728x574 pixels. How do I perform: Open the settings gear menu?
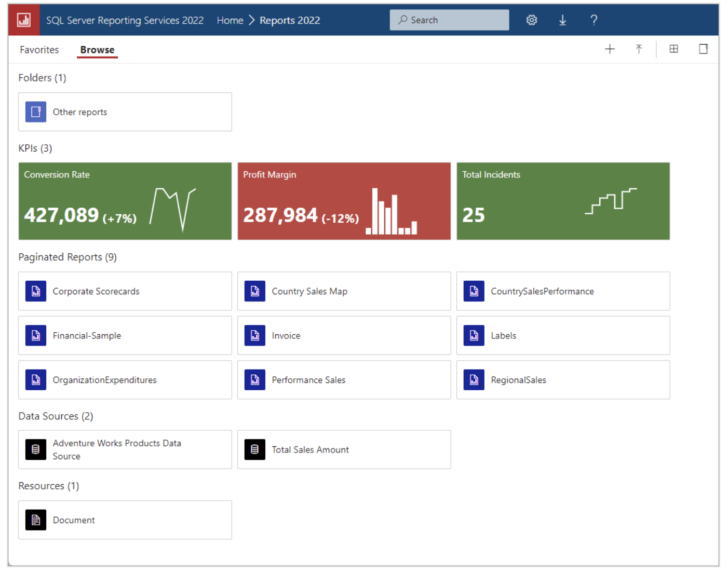pyautogui.click(x=531, y=20)
